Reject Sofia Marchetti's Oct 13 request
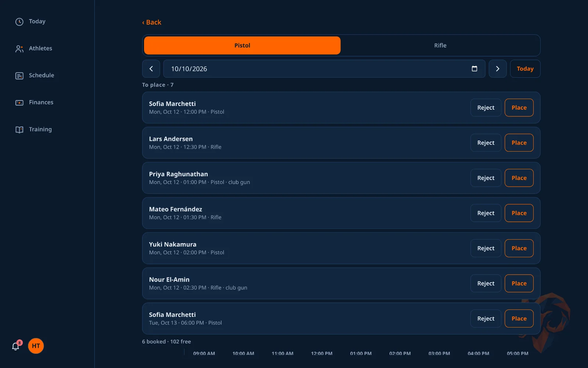 pyautogui.click(x=486, y=319)
